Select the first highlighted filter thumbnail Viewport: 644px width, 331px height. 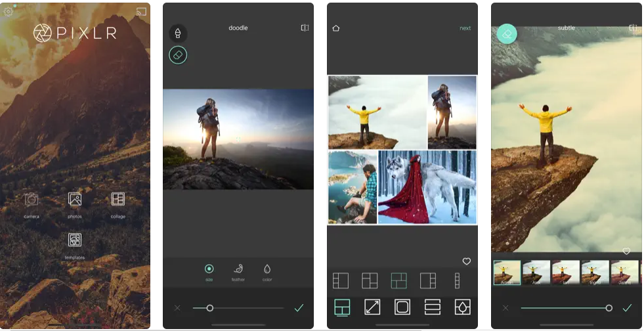coord(507,273)
